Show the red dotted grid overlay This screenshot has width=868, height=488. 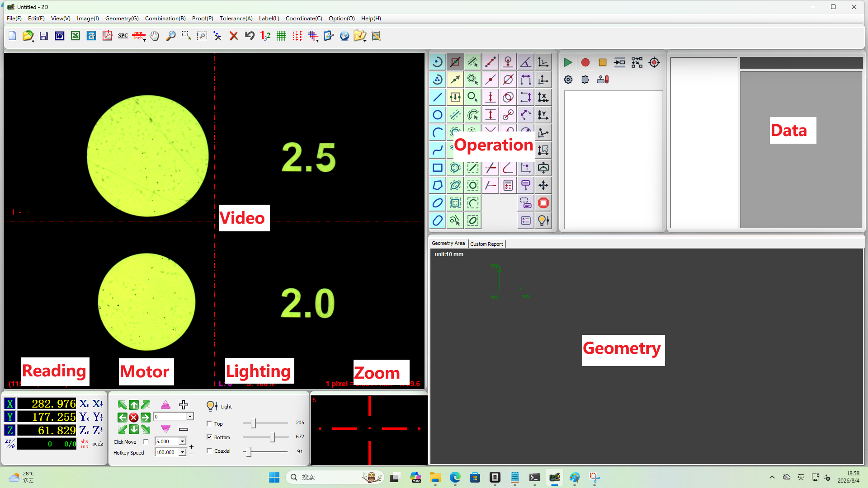297,36
